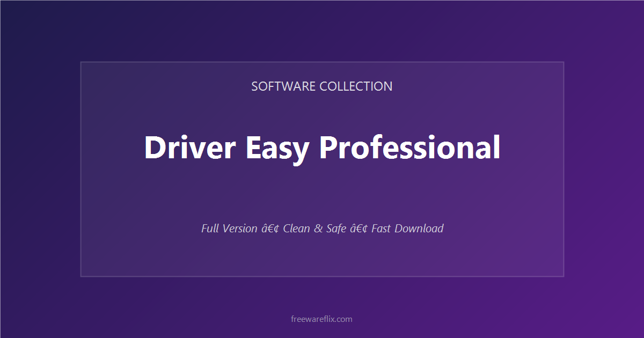The height and width of the screenshot is (338, 644).
Task: Click the "Driver Easy Professional" title text
Action: 322,148
